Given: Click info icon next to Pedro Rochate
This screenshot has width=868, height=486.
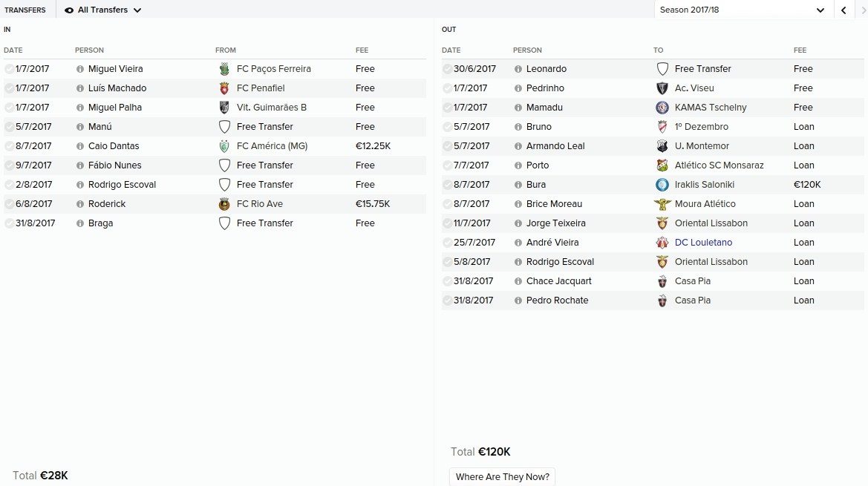Looking at the screenshot, I should 518,301.
